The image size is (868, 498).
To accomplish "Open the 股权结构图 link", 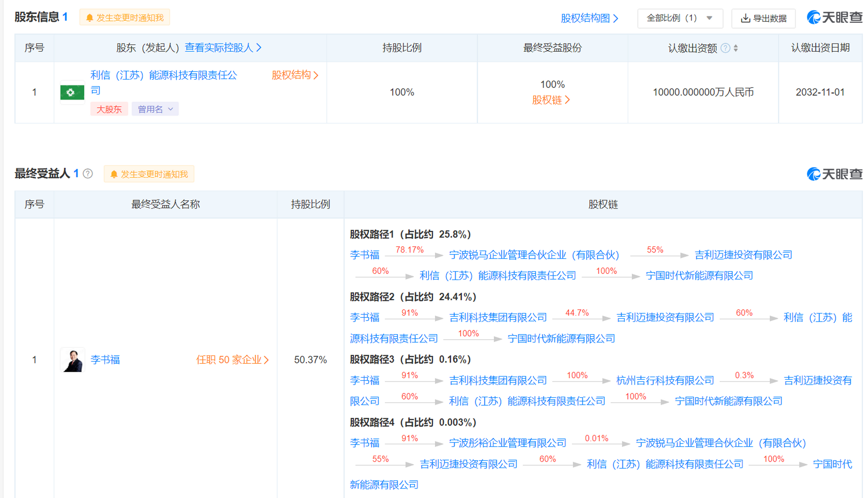I will point(589,18).
